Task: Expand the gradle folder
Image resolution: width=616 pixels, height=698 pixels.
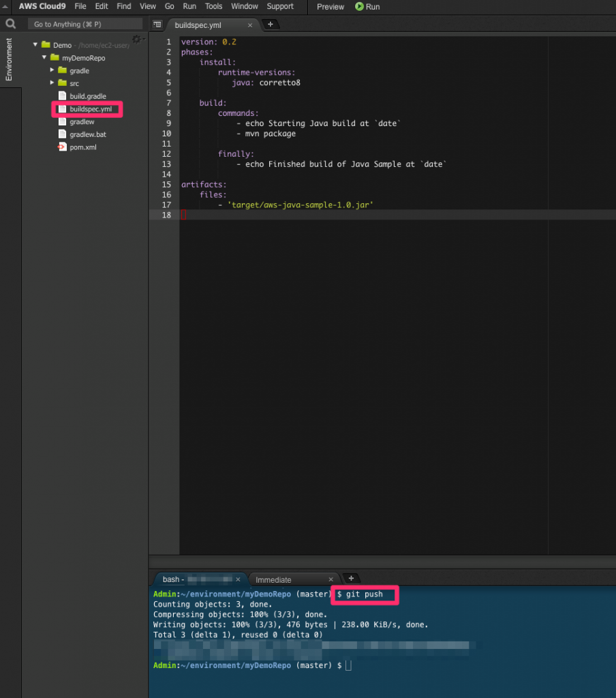Action: 52,70
